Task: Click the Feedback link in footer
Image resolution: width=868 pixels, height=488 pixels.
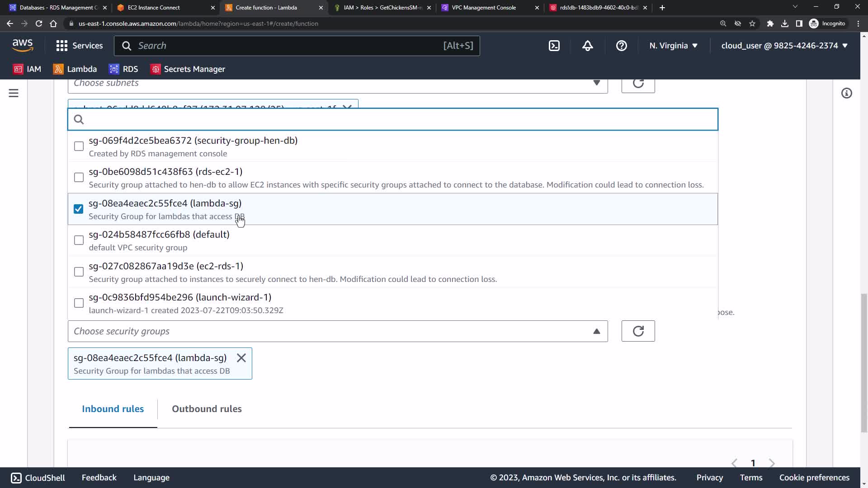Action: click(x=99, y=478)
